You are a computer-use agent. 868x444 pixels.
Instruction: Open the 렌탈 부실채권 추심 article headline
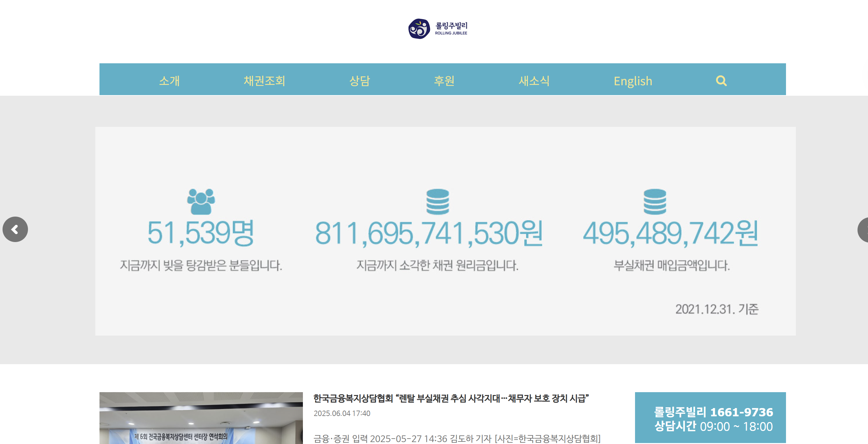click(451, 399)
